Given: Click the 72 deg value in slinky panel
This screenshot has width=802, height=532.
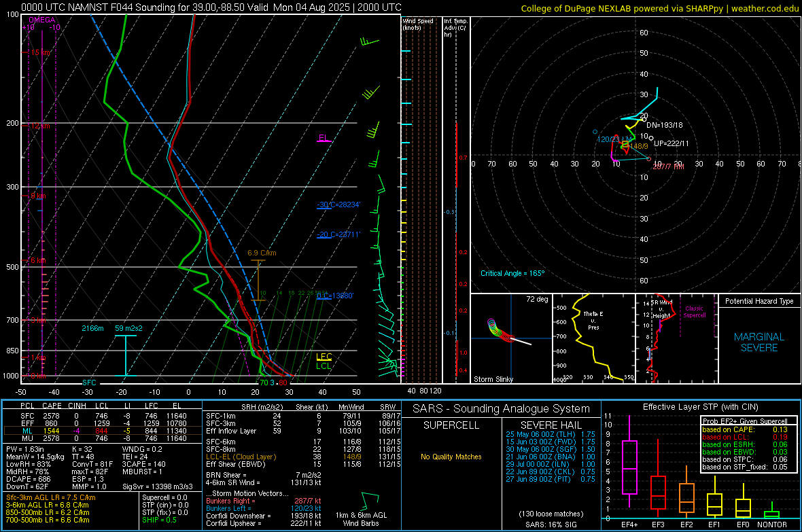Looking at the screenshot, I should click(537, 299).
